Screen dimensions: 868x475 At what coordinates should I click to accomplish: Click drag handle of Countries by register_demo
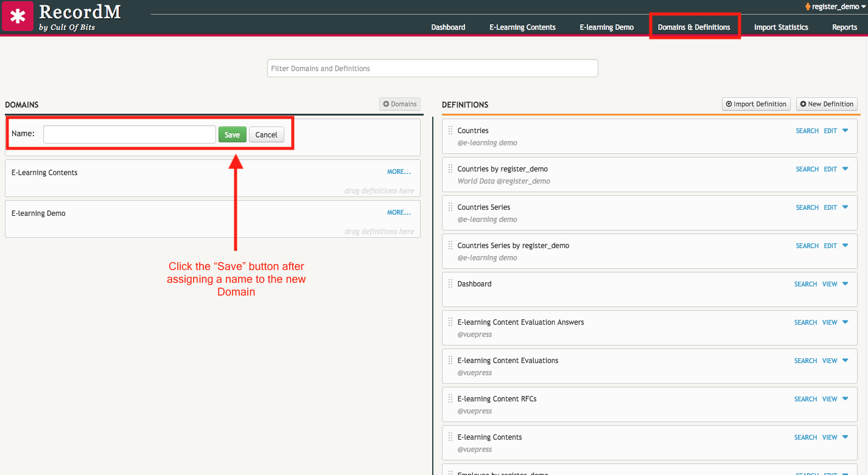(450, 169)
